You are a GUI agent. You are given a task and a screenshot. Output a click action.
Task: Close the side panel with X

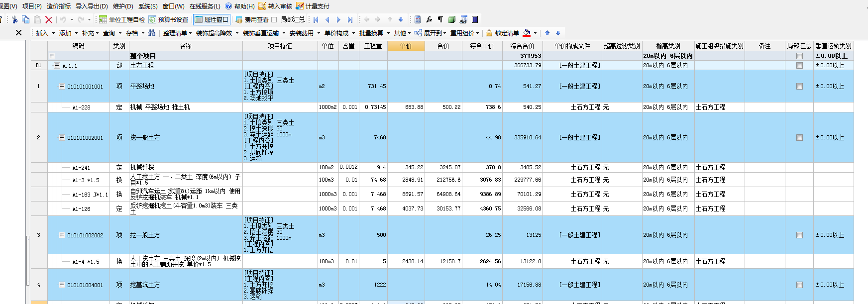(19, 33)
